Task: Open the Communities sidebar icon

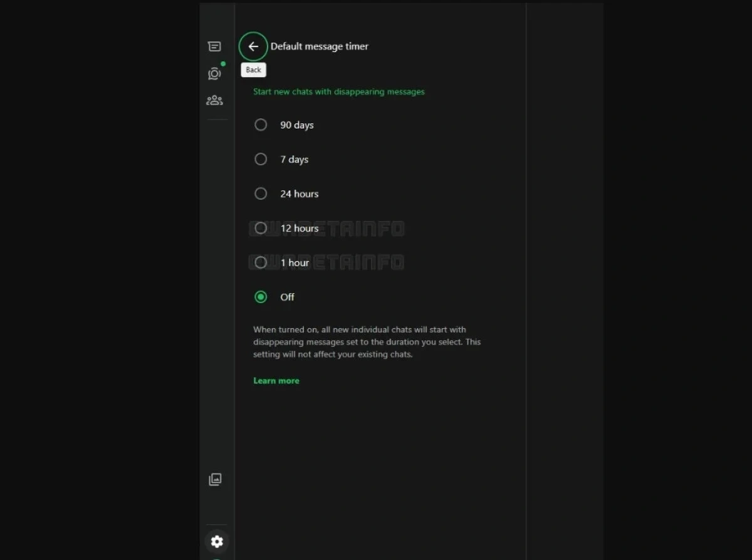Action: (214, 100)
